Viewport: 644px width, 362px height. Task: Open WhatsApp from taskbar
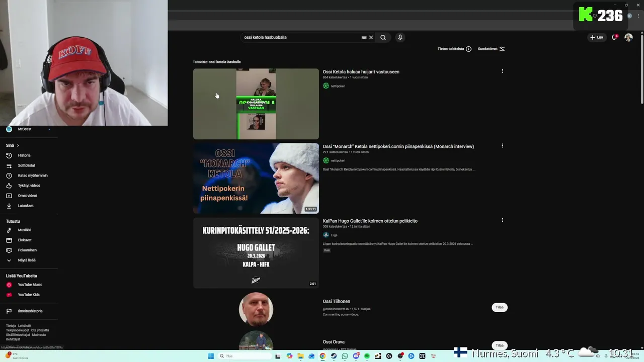point(345,356)
